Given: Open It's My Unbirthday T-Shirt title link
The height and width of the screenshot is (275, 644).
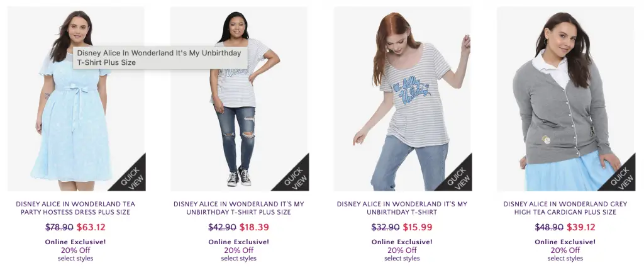Looking at the screenshot, I should coord(402,208).
